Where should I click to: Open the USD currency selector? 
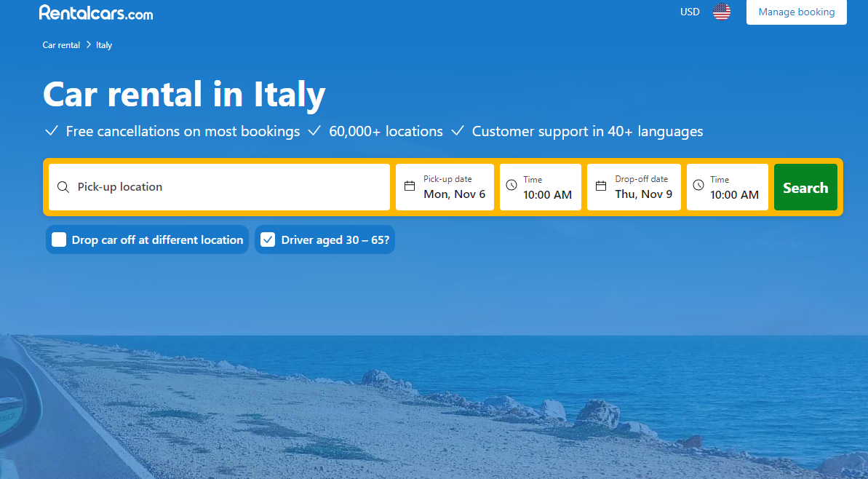[690, 12]
